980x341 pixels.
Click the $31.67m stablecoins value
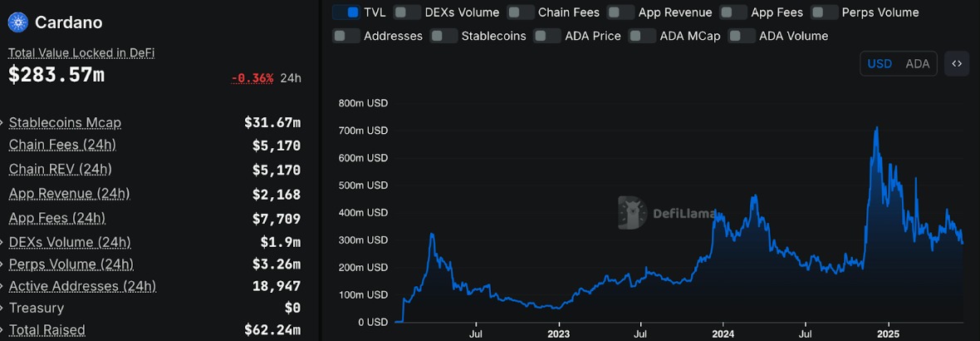pos(272,122)
